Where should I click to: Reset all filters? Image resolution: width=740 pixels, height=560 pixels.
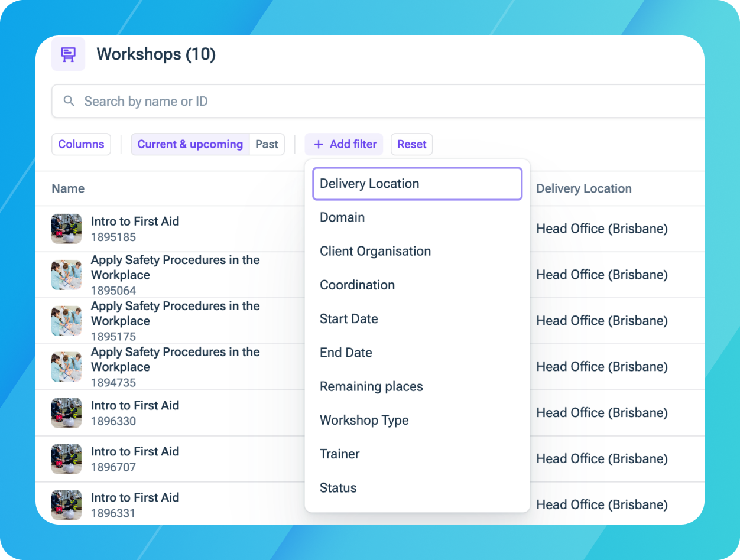point(412,144)
